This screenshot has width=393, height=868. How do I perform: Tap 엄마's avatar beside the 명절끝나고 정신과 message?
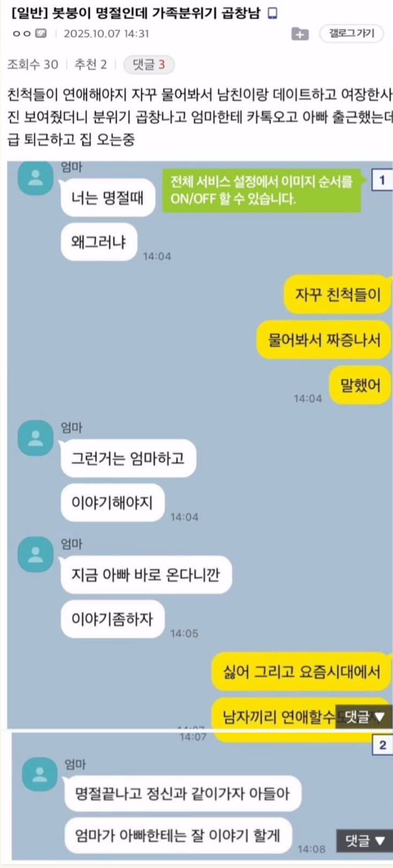(x=40, y=774)
